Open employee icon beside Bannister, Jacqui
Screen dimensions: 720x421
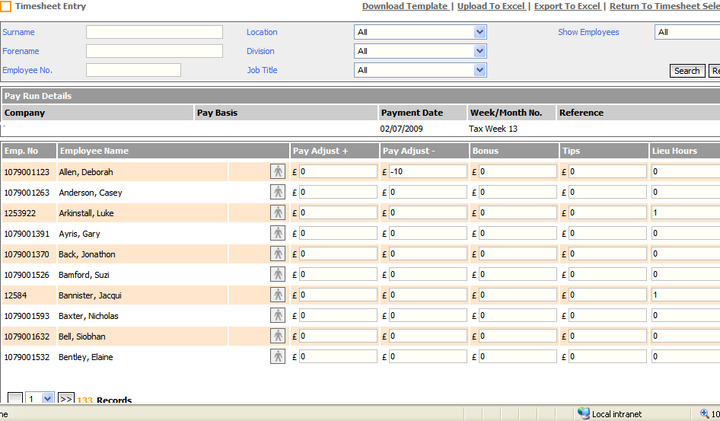pyautogui.click(x=278, y=295)
